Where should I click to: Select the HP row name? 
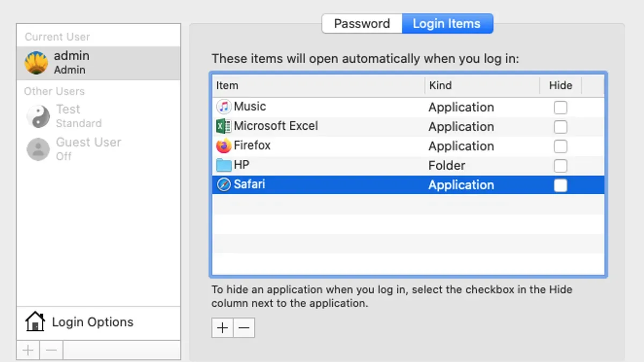pos(241,165)
